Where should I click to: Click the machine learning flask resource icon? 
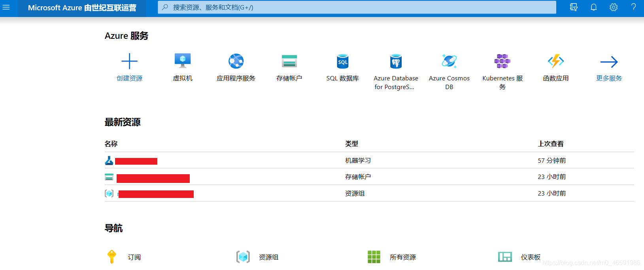point(109,160)
